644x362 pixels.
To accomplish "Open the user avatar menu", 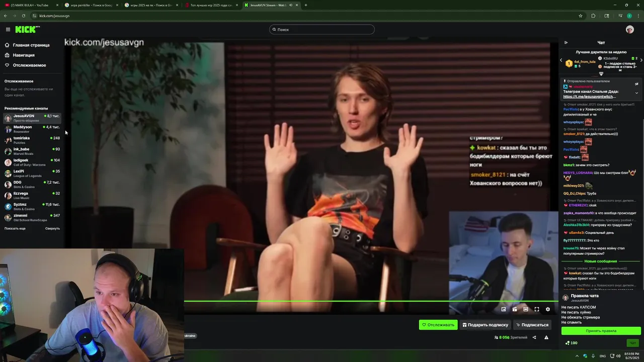I will click(629, 30).
